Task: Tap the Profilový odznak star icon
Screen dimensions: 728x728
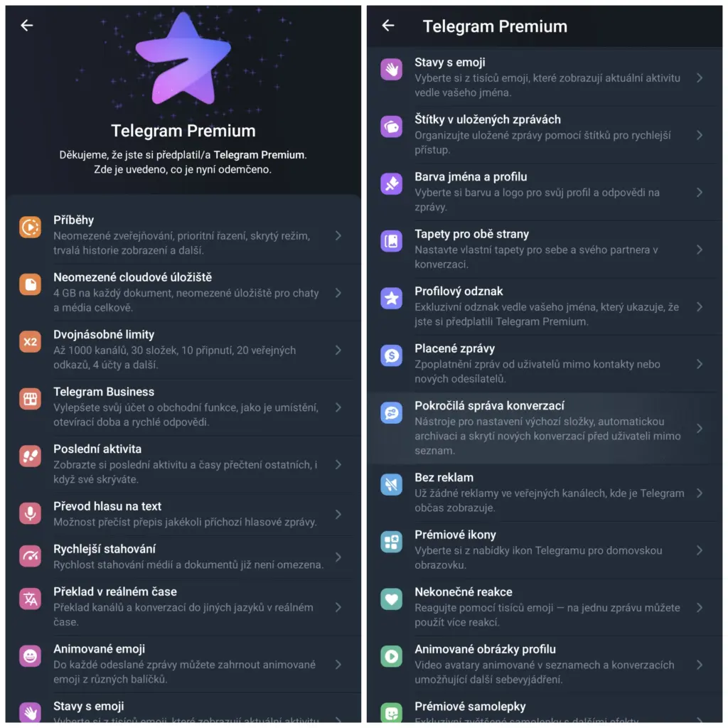Action: 392,299
